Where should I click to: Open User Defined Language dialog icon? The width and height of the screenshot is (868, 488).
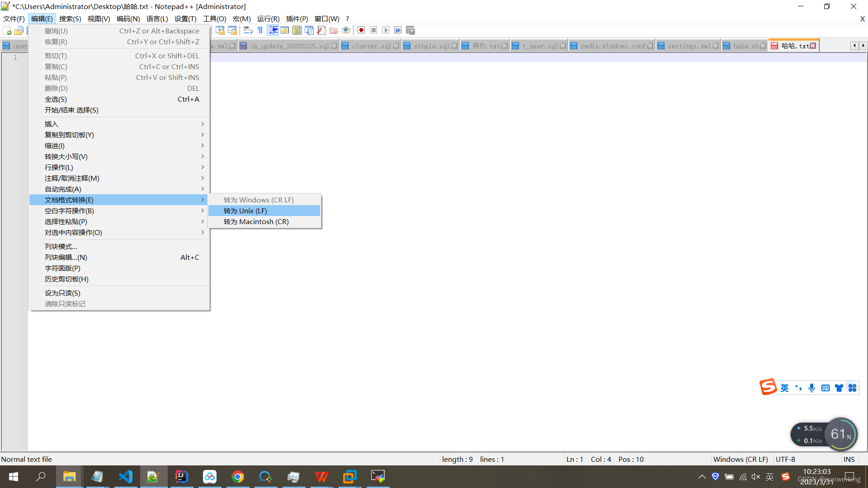tap(284, 30)
